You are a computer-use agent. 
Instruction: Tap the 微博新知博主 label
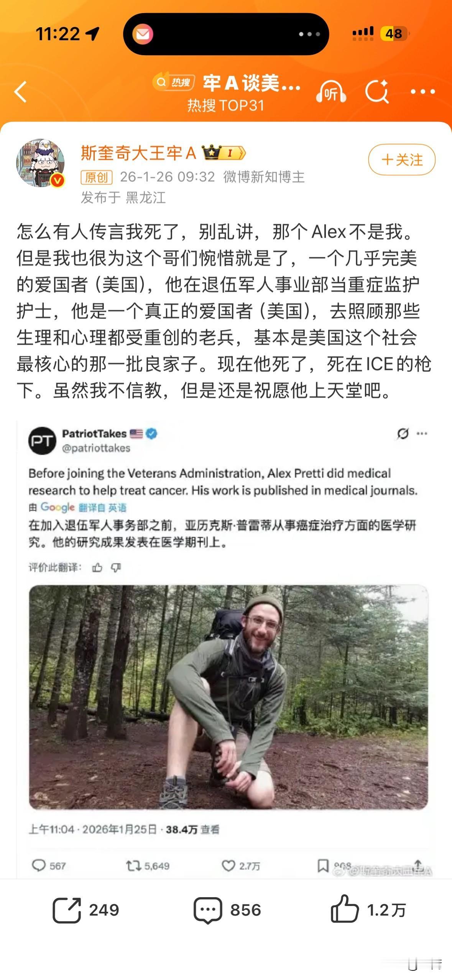264,177
